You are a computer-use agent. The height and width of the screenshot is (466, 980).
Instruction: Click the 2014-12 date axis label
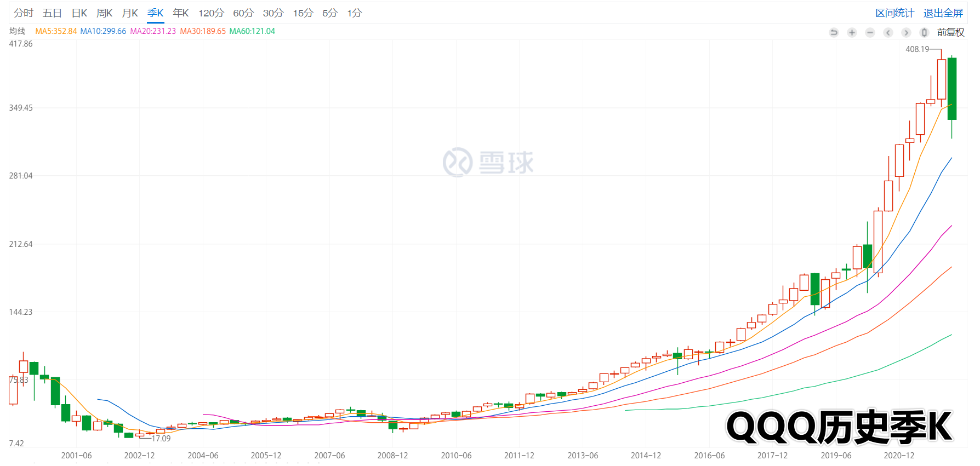(x=646, y=456)
